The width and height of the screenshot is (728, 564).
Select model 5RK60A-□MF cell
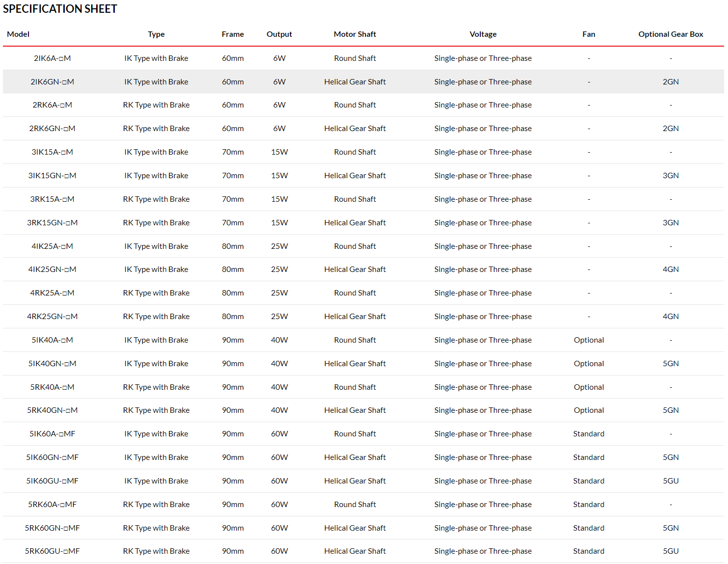point(52,505)
